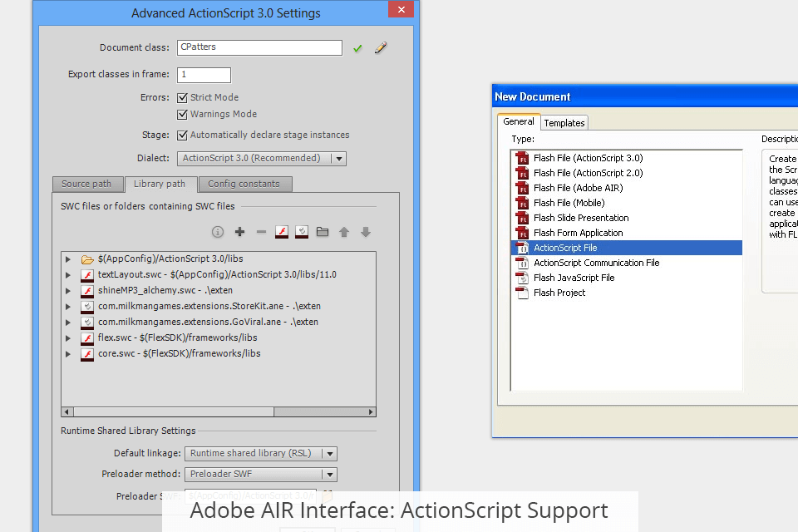798x532 pixels.
Task: Open the Dialect dropdown
Action: (262, 158)
